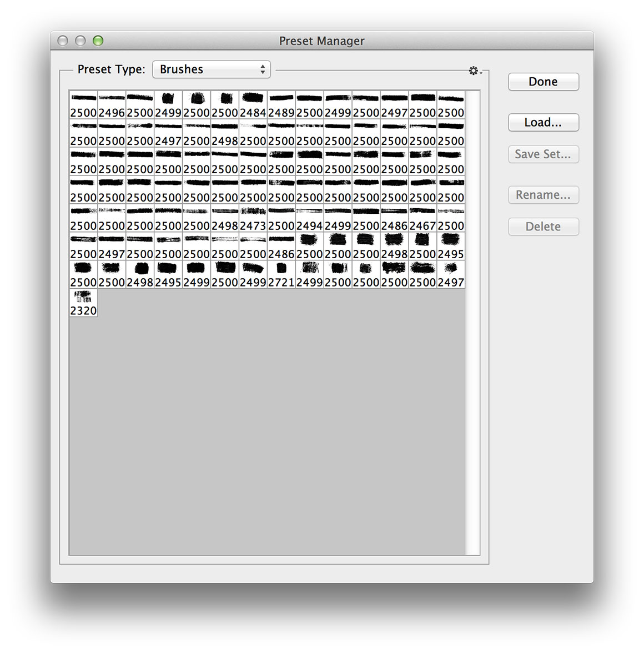Image resolution: width=644 pixels, height=653 pixels.
Task: Choose the brush preset labeled 2473
Action: 253,219
